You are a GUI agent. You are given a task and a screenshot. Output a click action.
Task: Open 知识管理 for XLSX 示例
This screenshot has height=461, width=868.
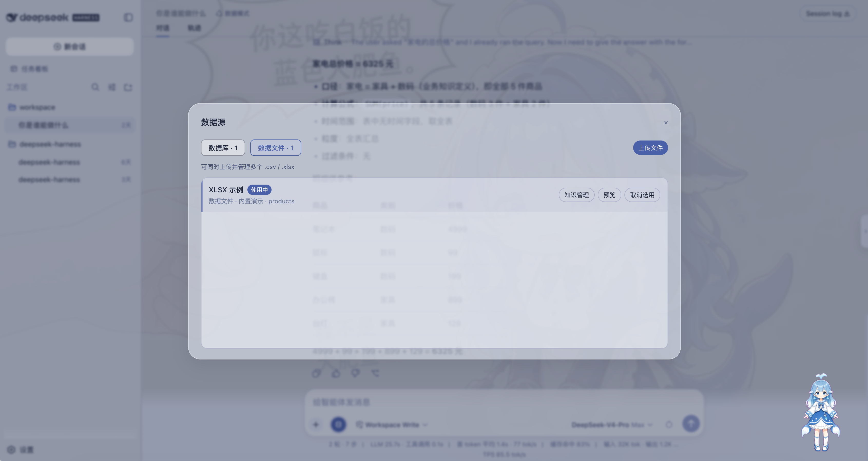point(576,195)
